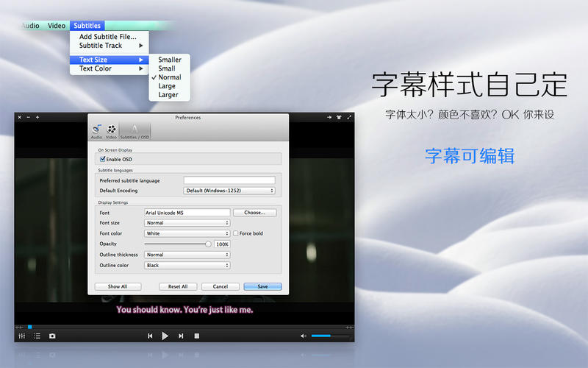Screen dimensions: 588x368
Task: Click the '字幕样式自己定' headline text
Action: click(x=470, y=85)
